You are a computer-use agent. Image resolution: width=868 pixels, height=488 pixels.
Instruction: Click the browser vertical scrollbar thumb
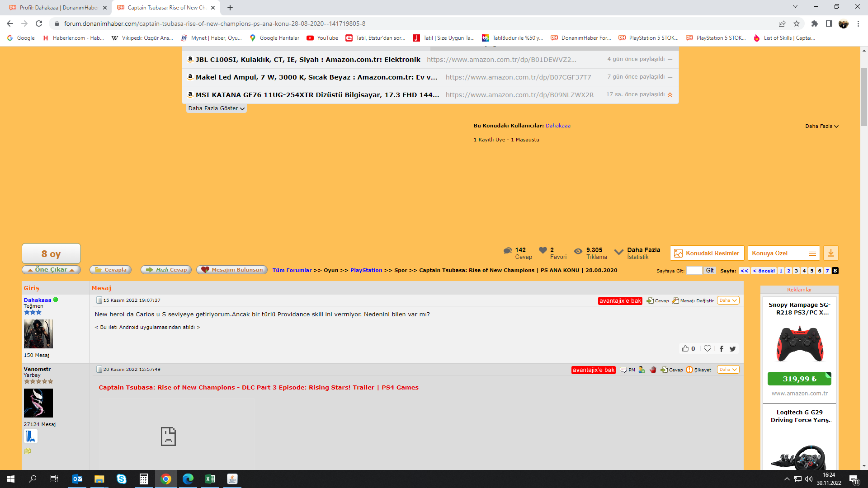pyautogui.click(x=864, y=97)
